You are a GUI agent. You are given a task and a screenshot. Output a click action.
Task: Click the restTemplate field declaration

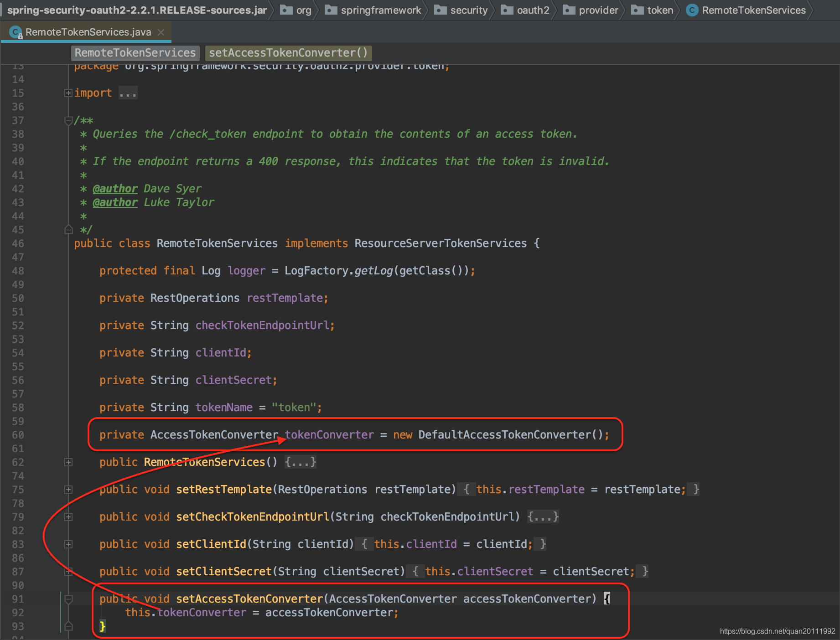(285, 298)
